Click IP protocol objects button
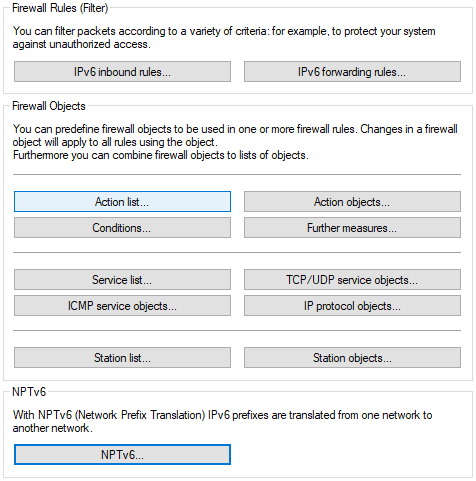Viewport: 476px width, 481px height. (352, 306)
